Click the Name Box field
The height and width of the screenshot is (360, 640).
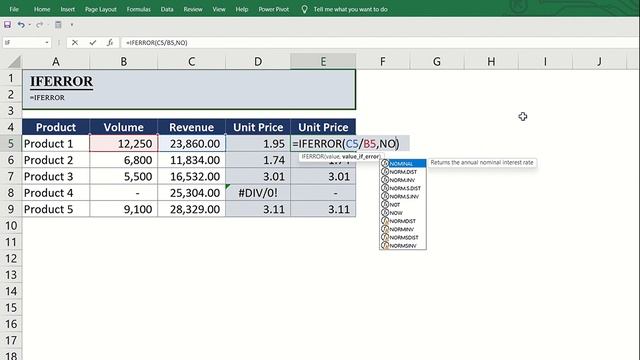click(24, 42)
